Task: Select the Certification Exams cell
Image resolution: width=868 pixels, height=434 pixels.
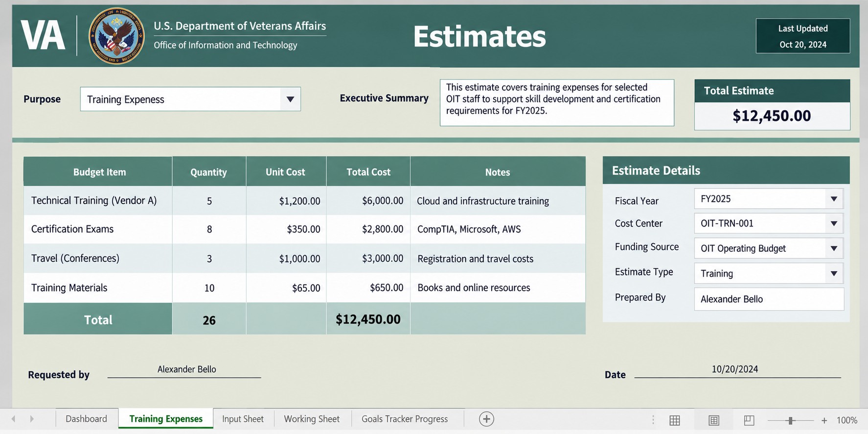Action: tap(98, 229)
